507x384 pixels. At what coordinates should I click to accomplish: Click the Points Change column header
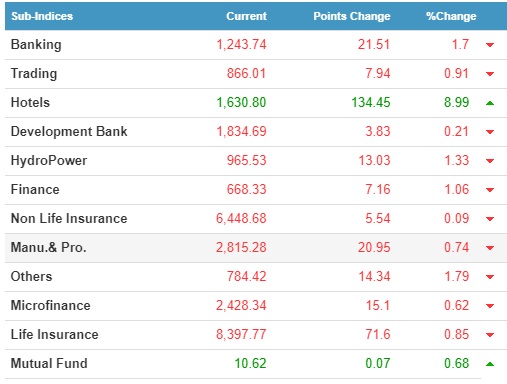pos(352,16)
